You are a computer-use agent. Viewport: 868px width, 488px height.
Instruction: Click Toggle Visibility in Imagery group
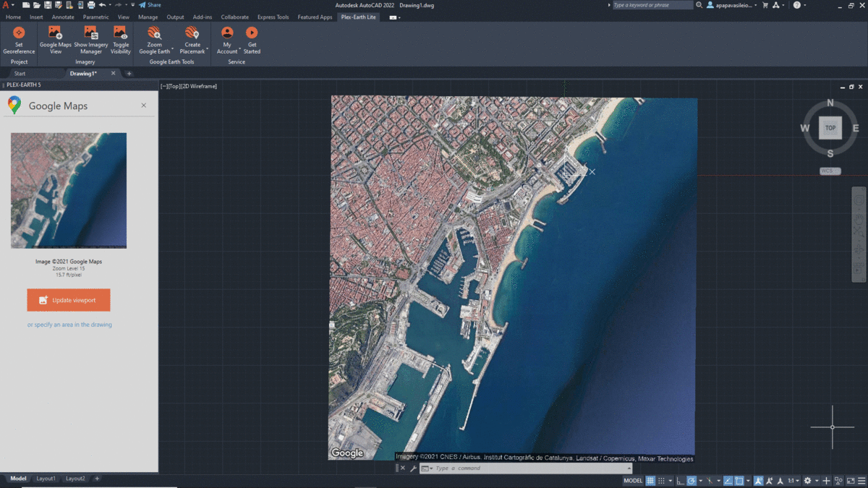121,33
